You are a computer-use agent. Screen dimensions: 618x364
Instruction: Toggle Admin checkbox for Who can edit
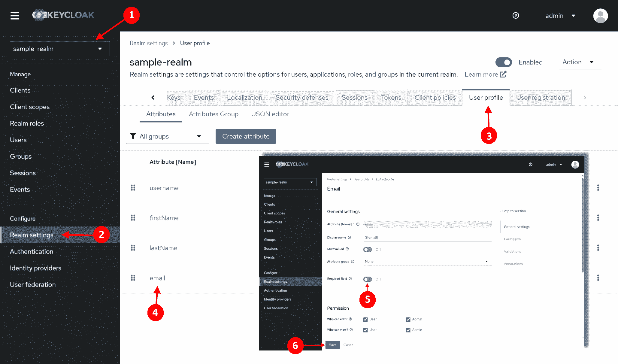click(x=408, y=320)
